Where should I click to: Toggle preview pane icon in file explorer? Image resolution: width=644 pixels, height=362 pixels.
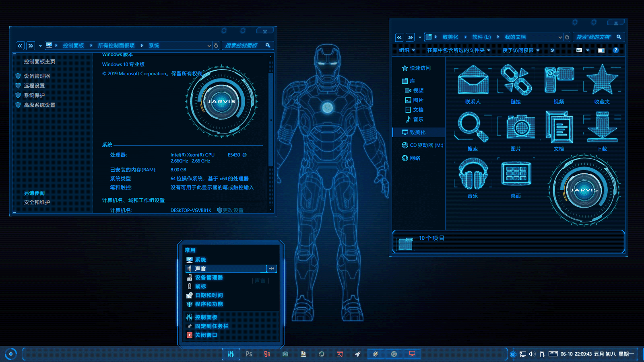[601, 50]
